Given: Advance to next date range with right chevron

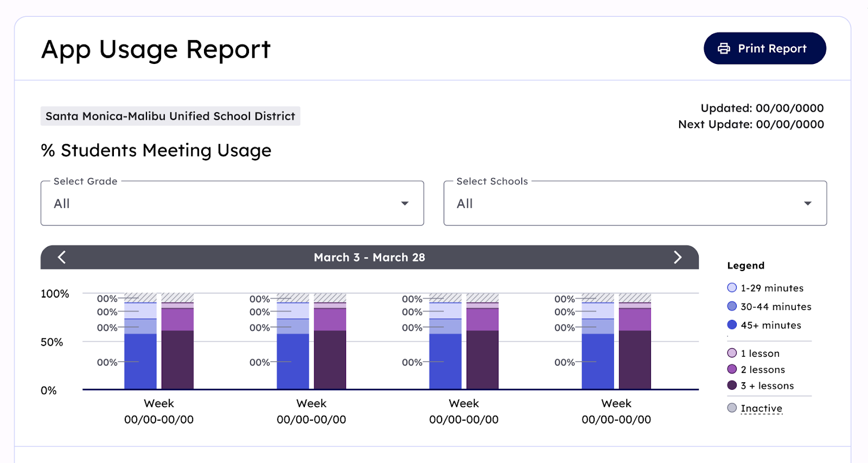Looking at the screenshot, I should point(677,257).
